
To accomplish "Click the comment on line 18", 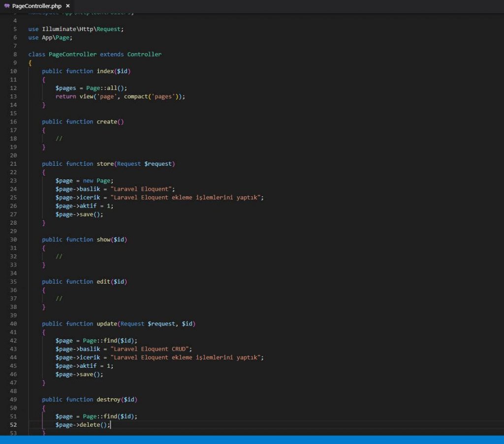I will click(59, 138).
